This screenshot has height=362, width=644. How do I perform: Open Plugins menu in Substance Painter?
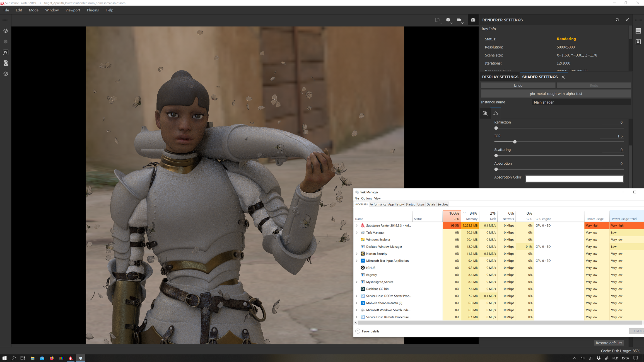[92, 10]
